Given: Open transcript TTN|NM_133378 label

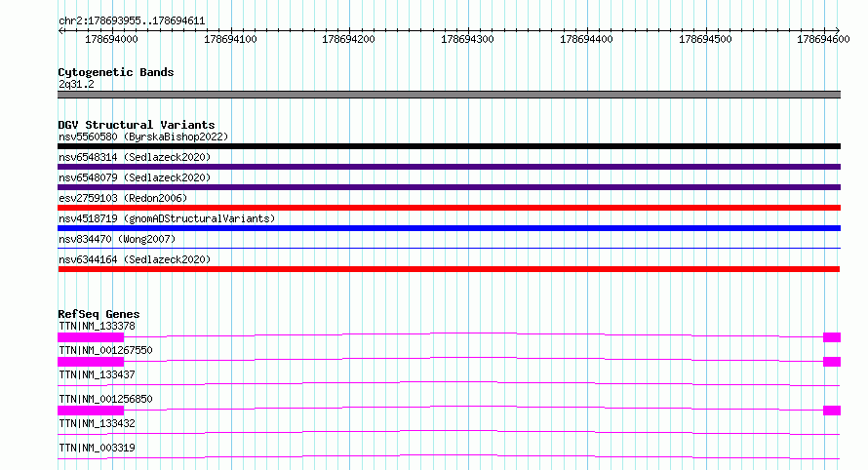Looking at the screenshot, I should pyautogui.click(x=97, y=326).
